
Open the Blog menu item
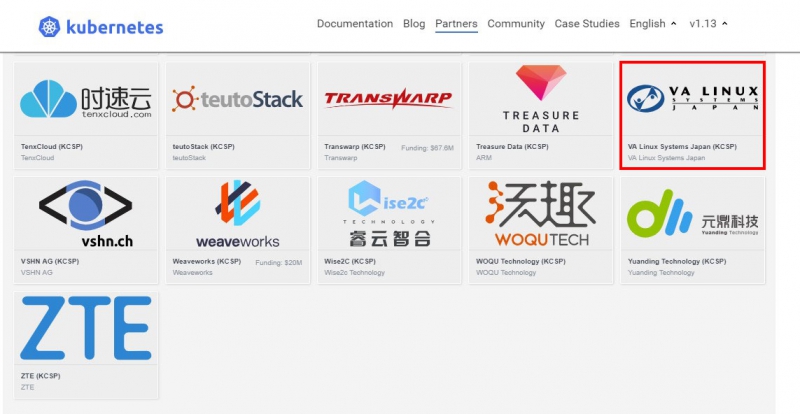(x=414, y=23)
